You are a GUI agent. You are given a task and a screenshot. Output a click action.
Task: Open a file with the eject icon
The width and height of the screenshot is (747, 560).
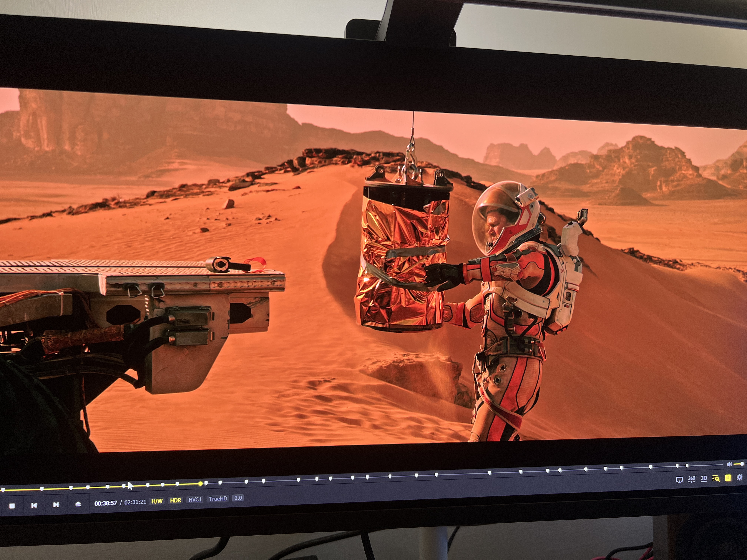pyautogui.click(x=78, y=504)
